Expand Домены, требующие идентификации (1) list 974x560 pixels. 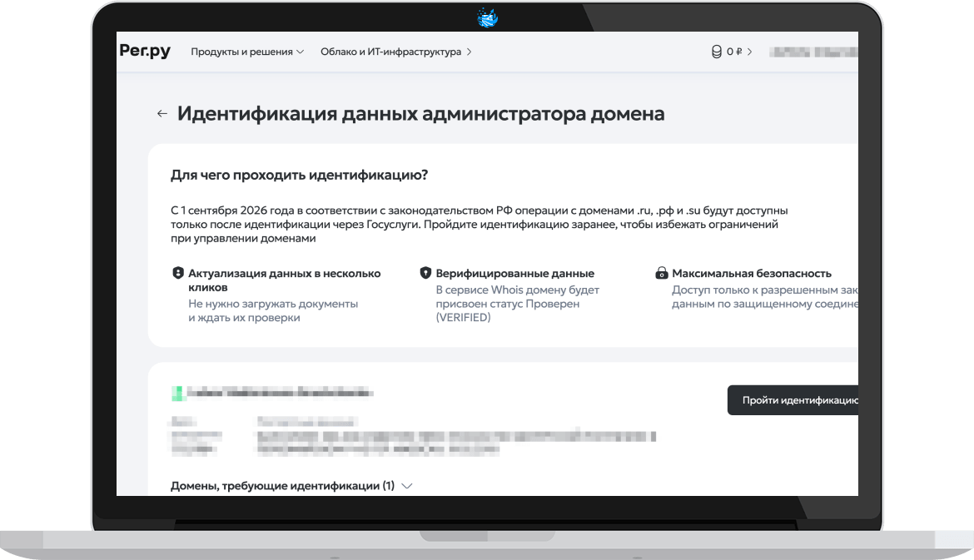(x=291, y=485)
